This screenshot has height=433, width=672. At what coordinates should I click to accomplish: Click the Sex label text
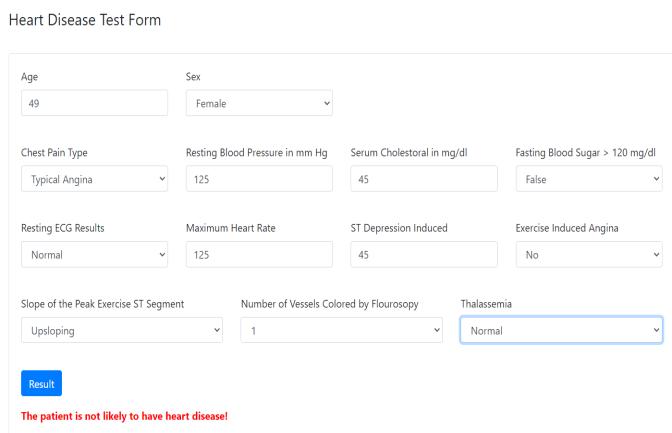tap(193, 76)
